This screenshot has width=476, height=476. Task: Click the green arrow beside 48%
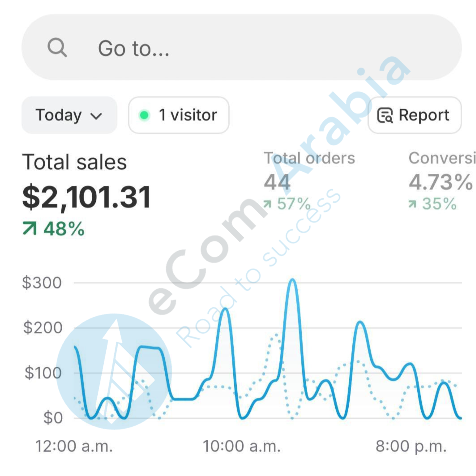tap(30, 228)
